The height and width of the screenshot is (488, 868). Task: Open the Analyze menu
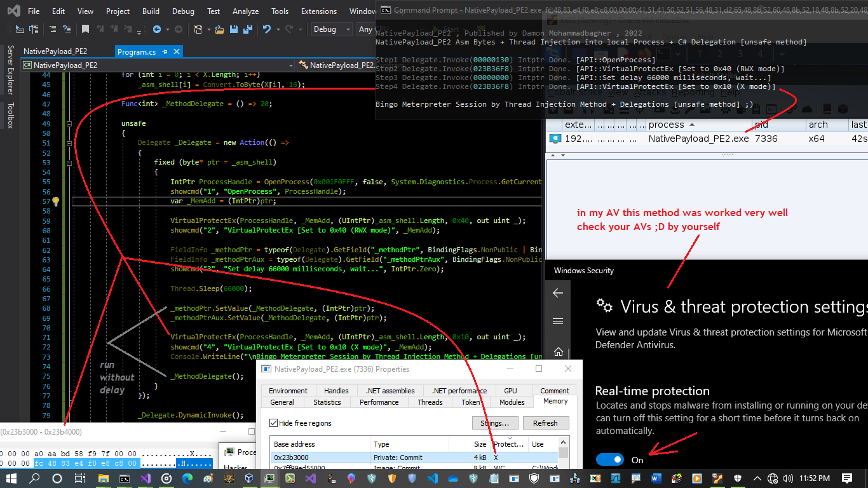point(245,11)
